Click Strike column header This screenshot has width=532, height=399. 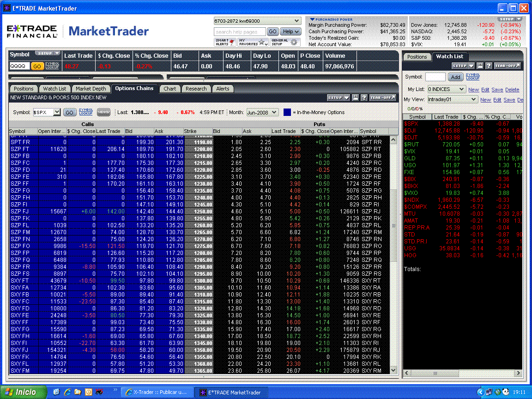tap(198, 131)
